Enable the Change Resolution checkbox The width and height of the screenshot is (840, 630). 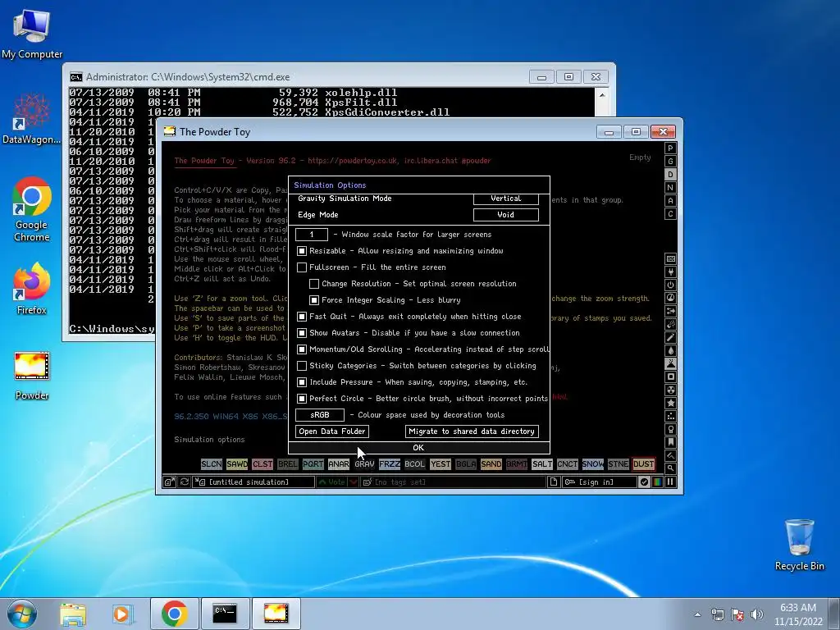pos(314,283)
